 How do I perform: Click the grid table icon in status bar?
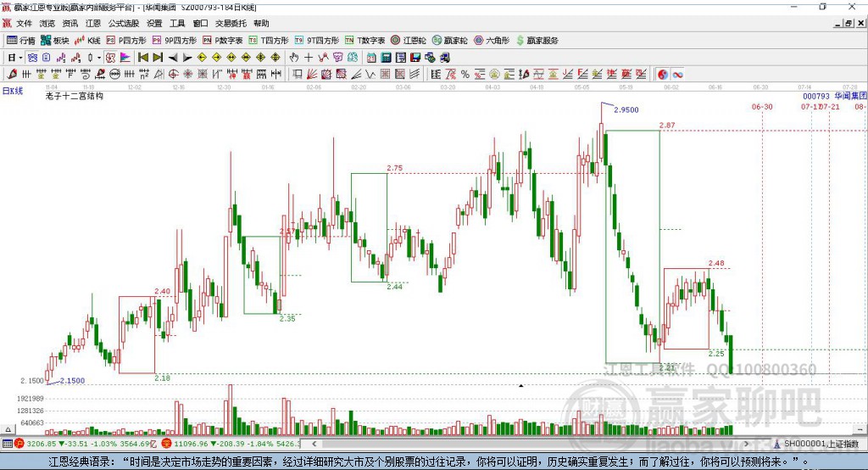click(7, 444)
